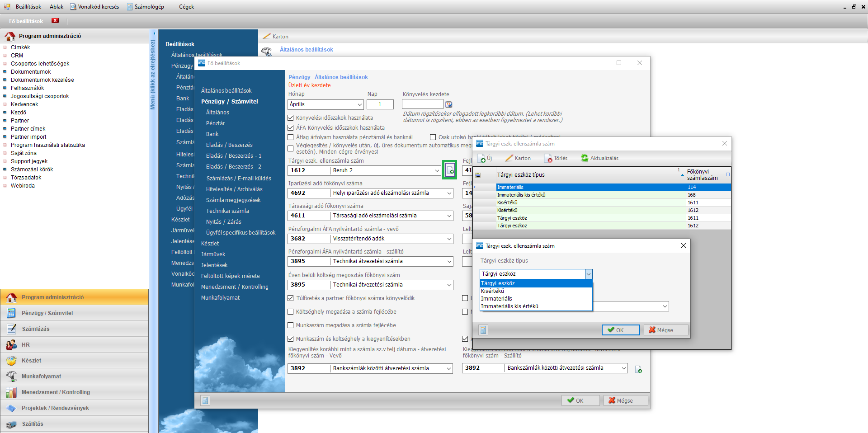Enable Költséghely megadása a számla fejlécébe
The width and height of the screenshot is (868, 433).
[291, 312]
